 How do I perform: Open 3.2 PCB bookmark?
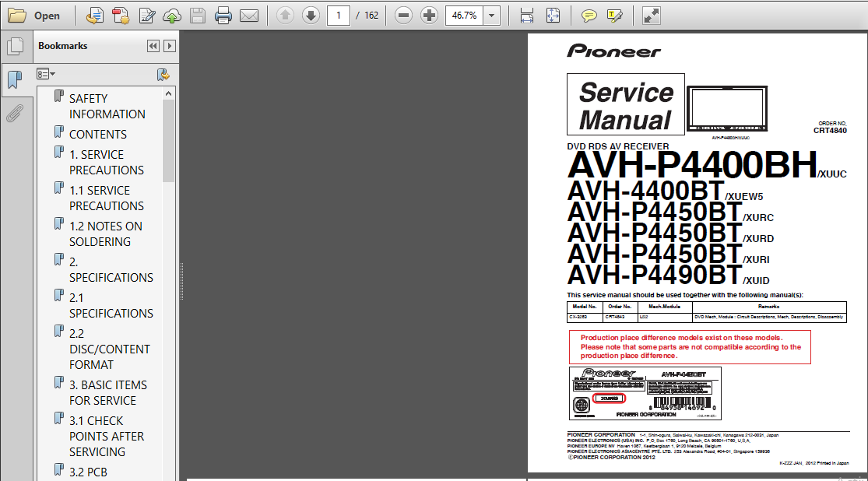pos(88,472)
